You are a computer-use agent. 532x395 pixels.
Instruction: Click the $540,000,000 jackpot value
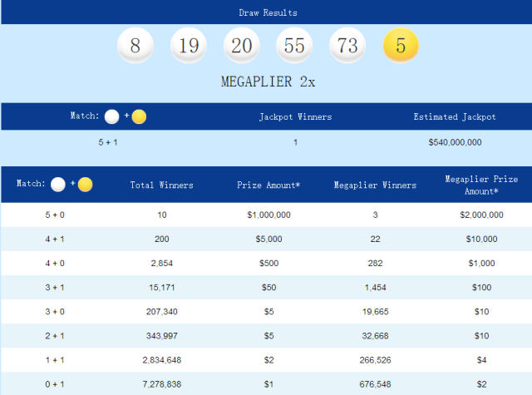(455, 142)
